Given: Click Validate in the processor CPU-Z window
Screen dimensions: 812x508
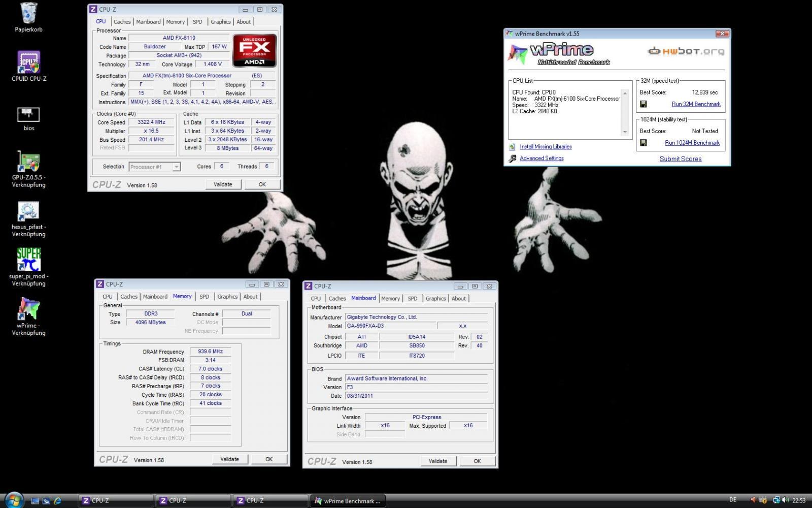Looking at the screenshot, I should (223, 184).
